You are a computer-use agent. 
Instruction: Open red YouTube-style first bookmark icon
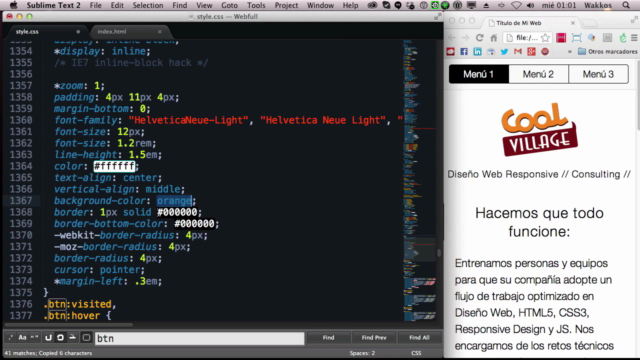click(x=451, y=51)
